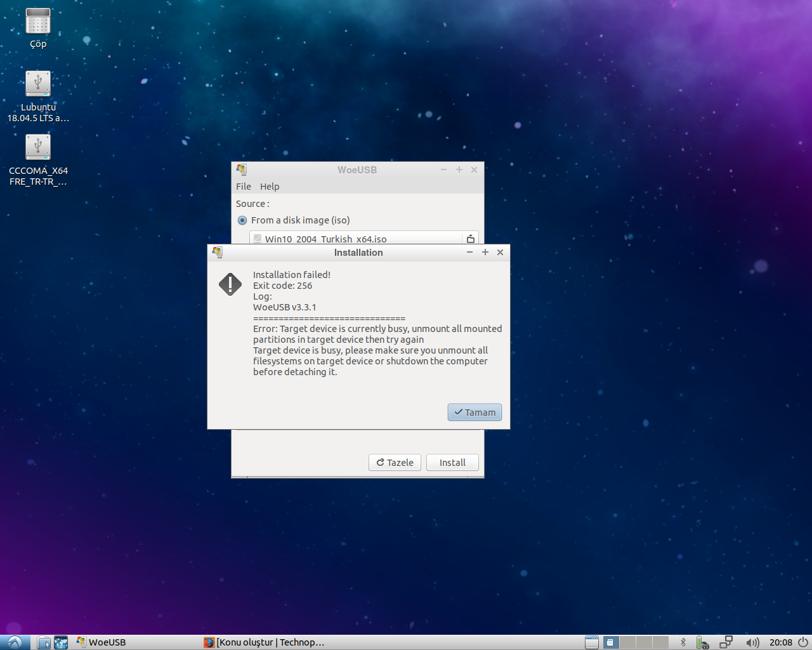Open the Lubuntu start menu
The image size is (812, 650).
[x=14, y=642]
